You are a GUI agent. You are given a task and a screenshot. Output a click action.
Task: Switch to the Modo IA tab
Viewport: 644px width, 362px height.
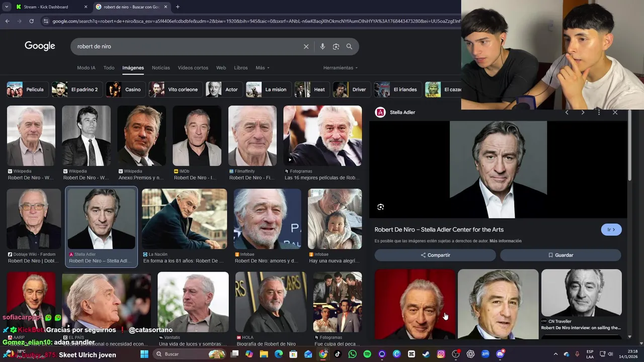point(86,68)
